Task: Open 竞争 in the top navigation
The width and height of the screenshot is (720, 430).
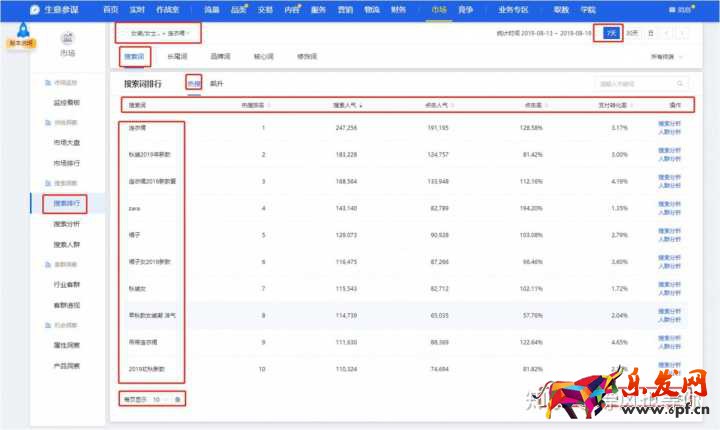Action: coord(465,9)
